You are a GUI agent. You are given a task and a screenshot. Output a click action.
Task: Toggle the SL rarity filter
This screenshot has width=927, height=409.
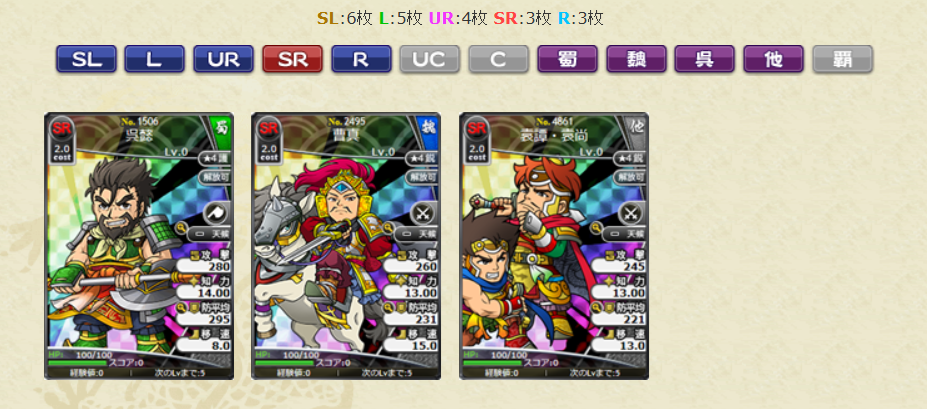[x=86, y=59]
